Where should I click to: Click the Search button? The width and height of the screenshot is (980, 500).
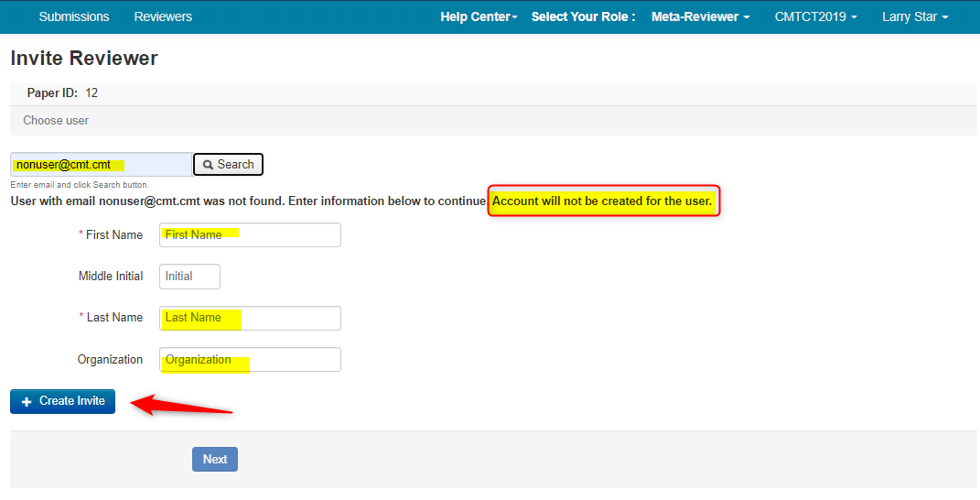click(x=228, y=165)
